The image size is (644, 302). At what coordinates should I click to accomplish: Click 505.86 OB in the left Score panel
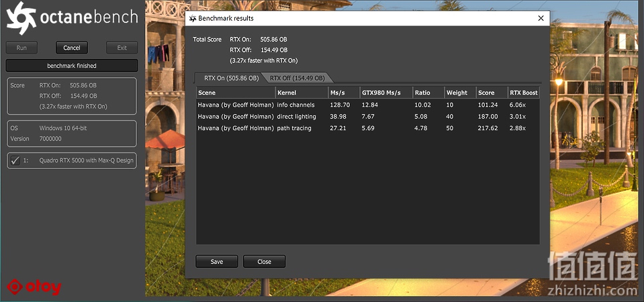(x=83, y=85)
